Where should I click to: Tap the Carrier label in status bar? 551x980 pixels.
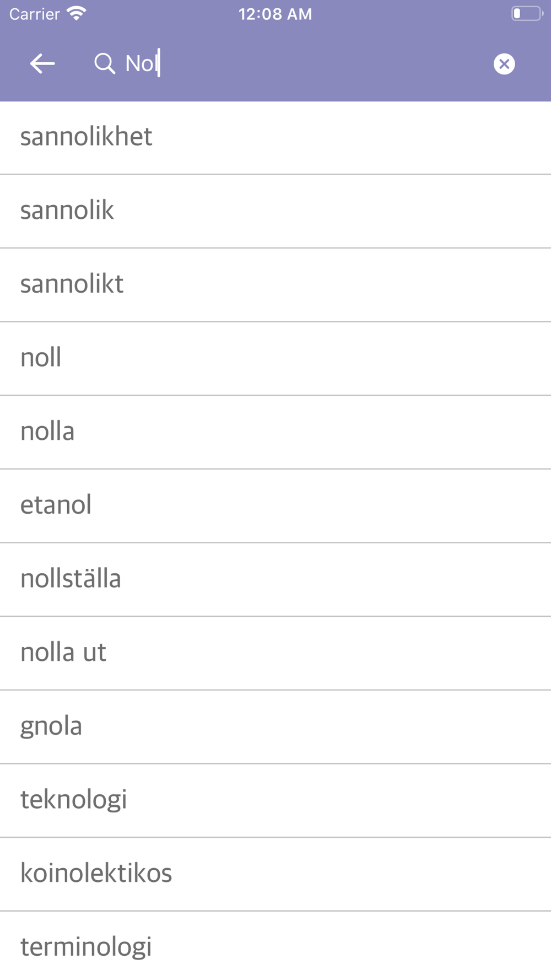click(34, 14)
